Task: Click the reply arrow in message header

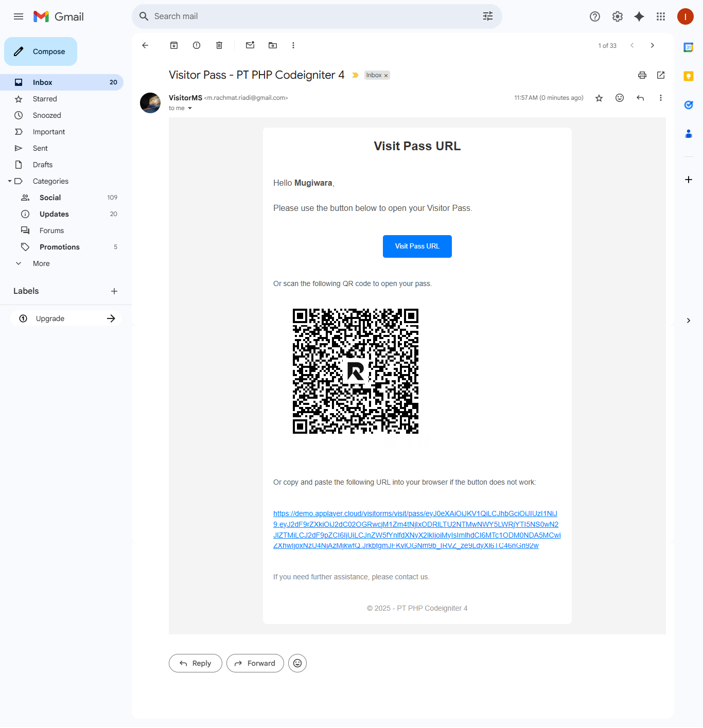Action: [640, 98]
